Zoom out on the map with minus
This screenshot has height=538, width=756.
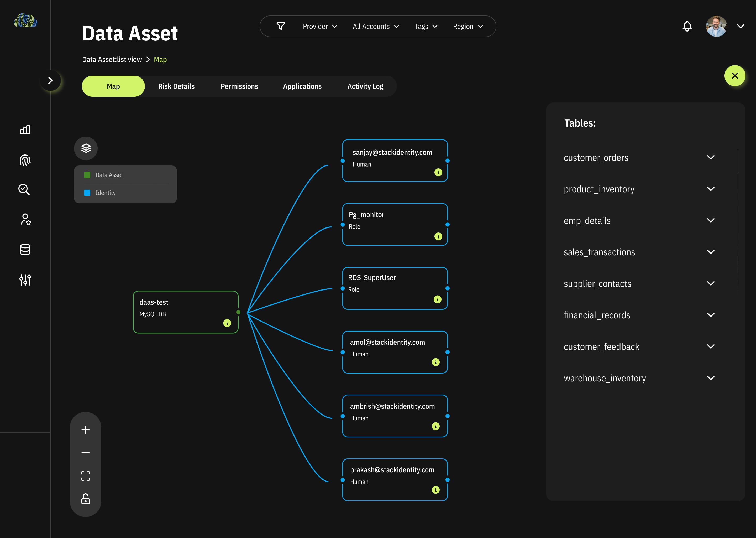(85, 453)
